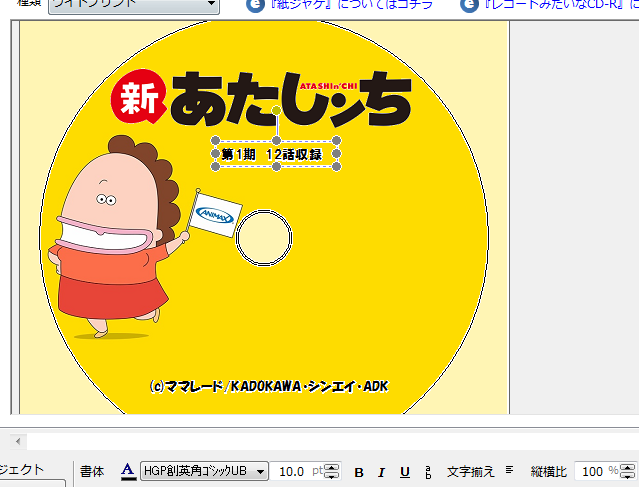Toggle italic formatting (I)
Viewport: 639px width, 487px height.
point(381,472)
